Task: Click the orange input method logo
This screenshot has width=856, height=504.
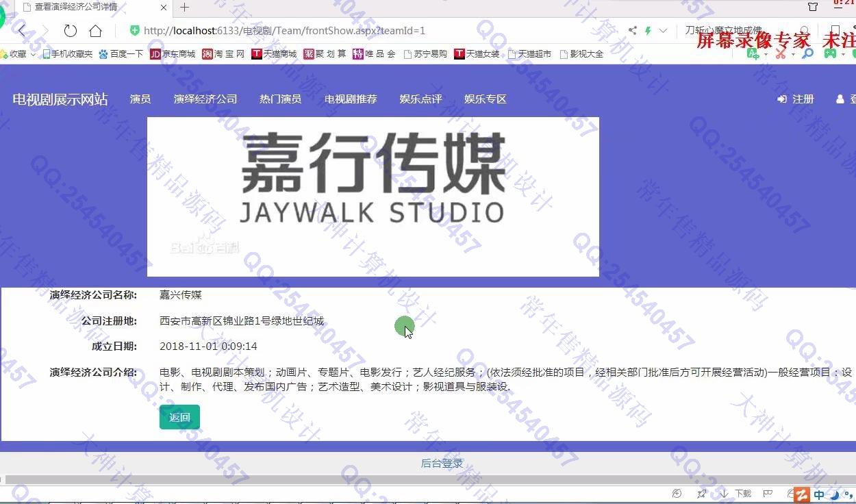Action: [801, 494]
